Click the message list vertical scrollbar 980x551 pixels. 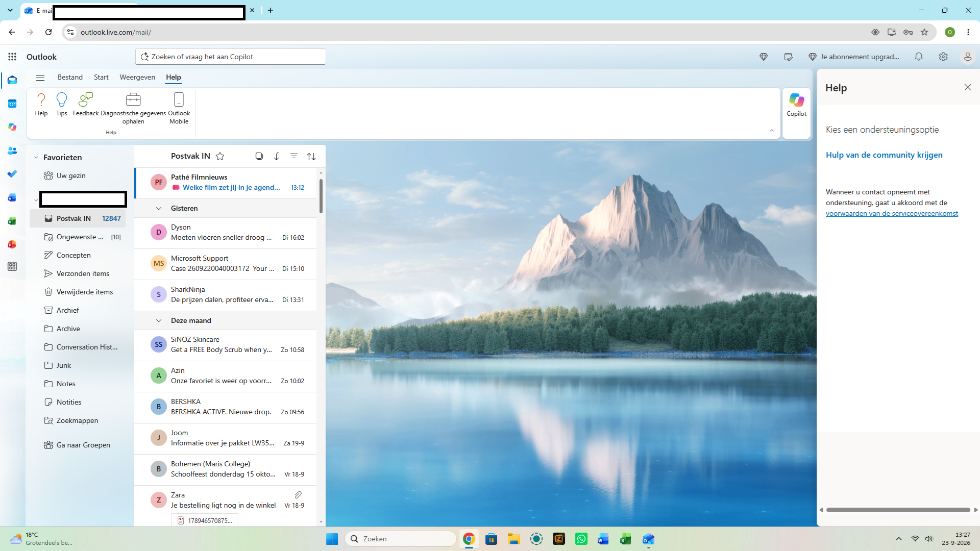321,196
